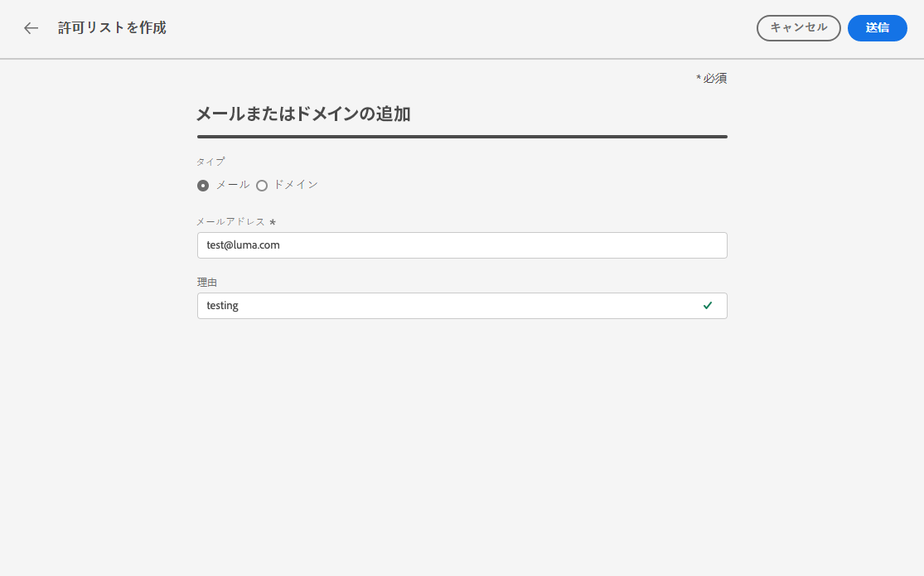Select the ドメイン radio button circle
The image size is (924, 576).
pos(262,186)
